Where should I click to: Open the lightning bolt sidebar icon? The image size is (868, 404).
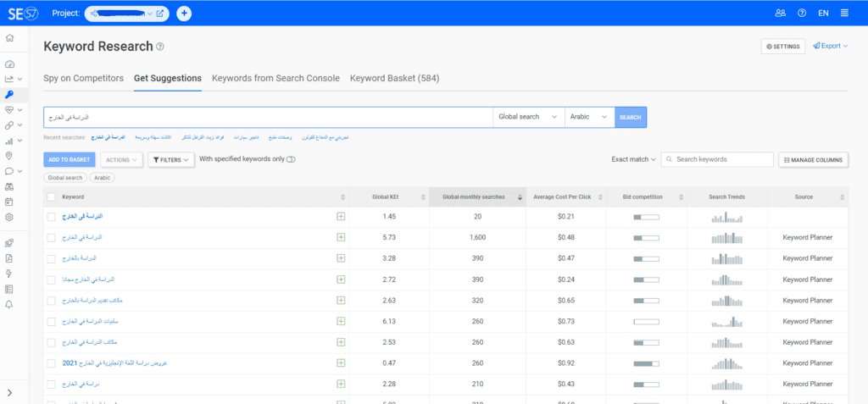coord(9,274)
